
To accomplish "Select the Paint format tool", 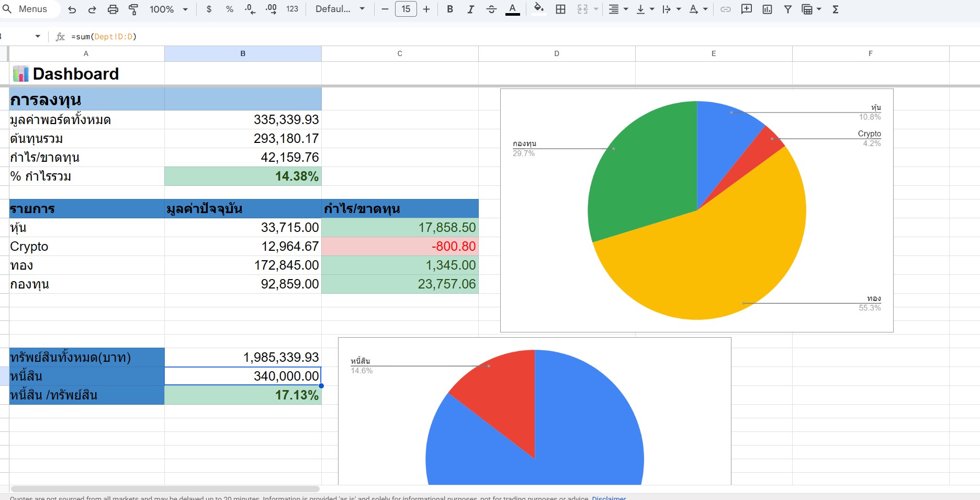I will coord(133,9).
